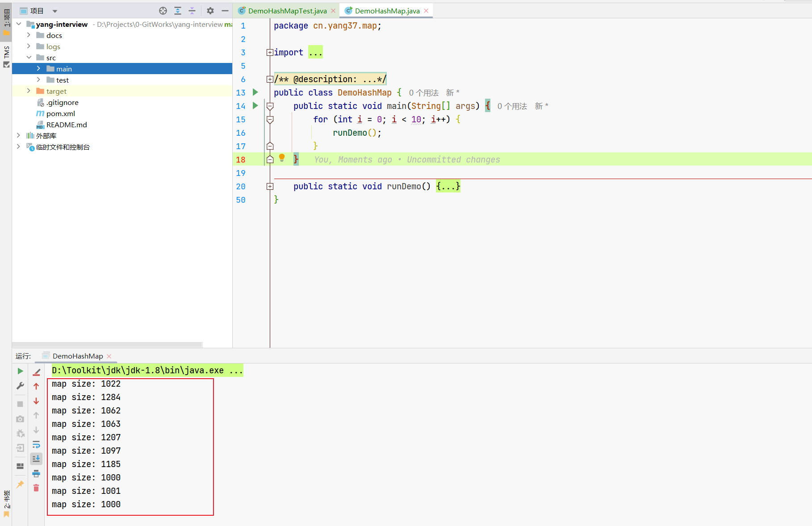
Task: Click the collapsed import '...' placeholder
Action: [315, 52]
